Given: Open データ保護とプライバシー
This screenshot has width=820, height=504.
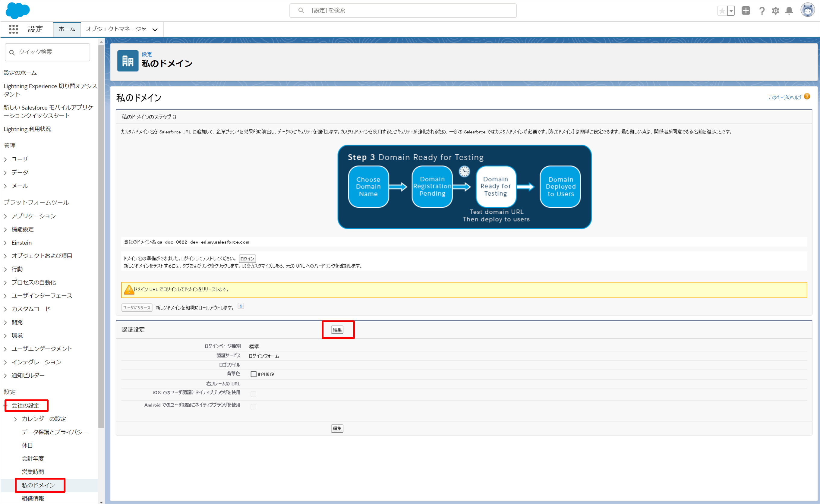Looking at the screenshot, I should point(55,432).
